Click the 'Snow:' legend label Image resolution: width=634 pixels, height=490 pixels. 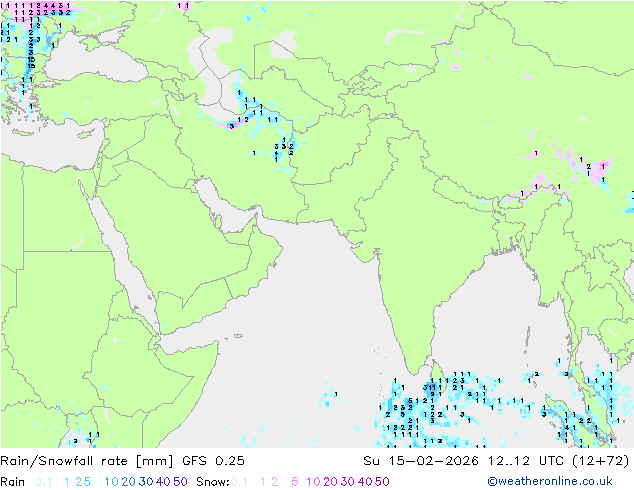[213, 482]
